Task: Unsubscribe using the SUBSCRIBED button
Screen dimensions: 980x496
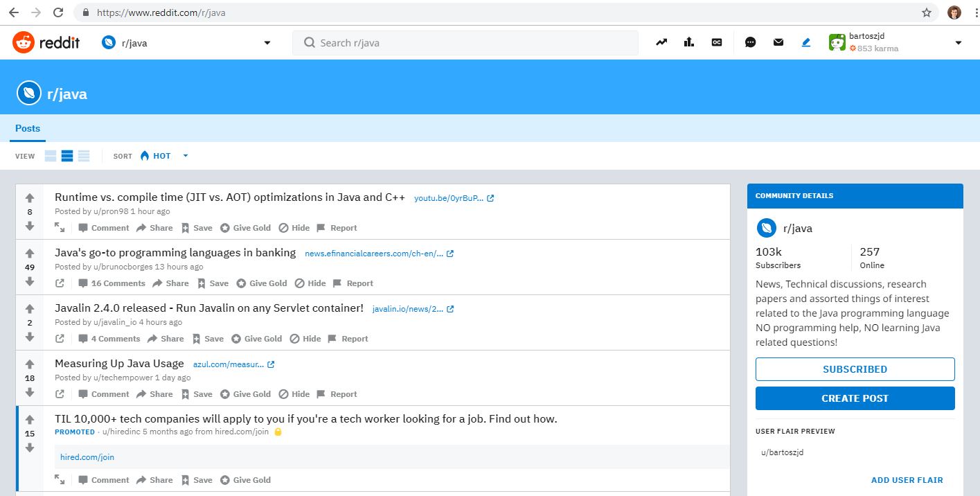Action: pyautogui.click(x=855, y=369)
